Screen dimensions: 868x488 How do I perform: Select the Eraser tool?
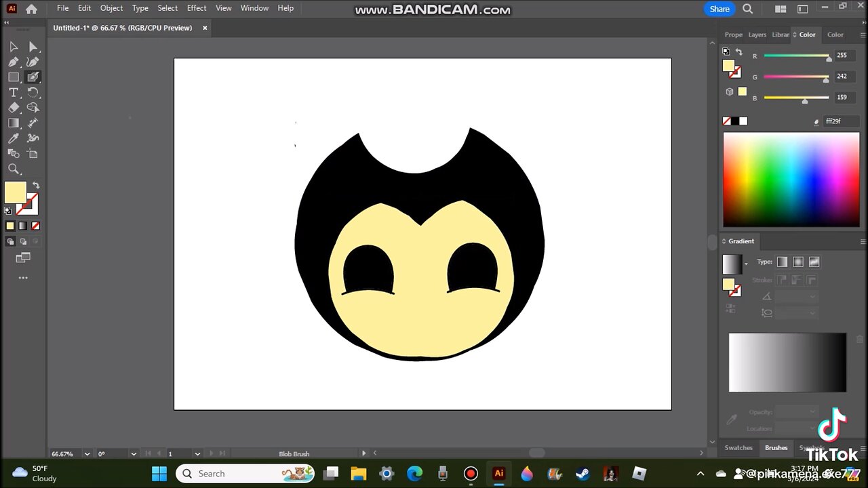point(14,108)
